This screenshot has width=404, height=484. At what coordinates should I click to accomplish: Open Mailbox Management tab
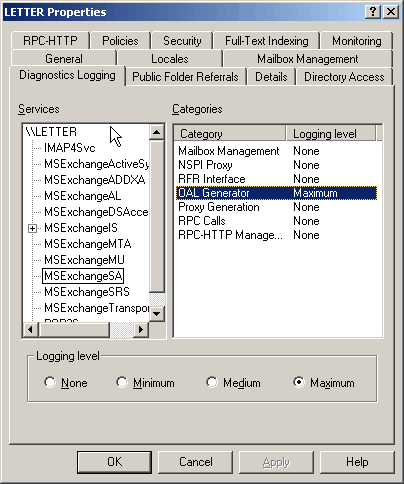pyautogui.click(x=308, y=59)
